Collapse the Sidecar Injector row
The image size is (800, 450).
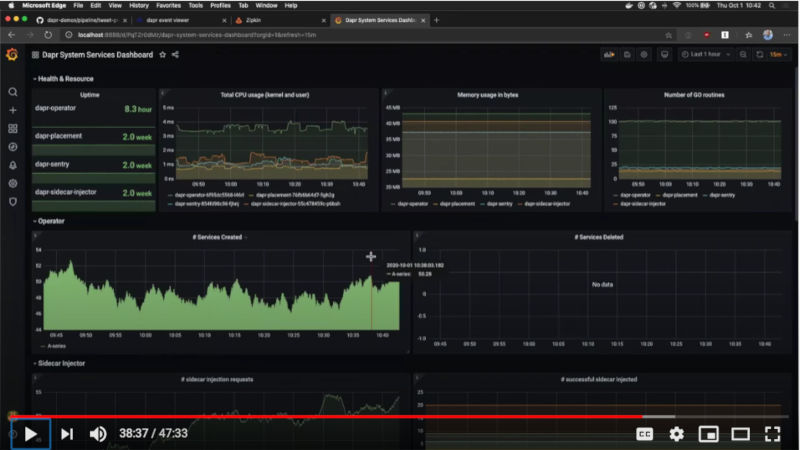pos(59,364)
